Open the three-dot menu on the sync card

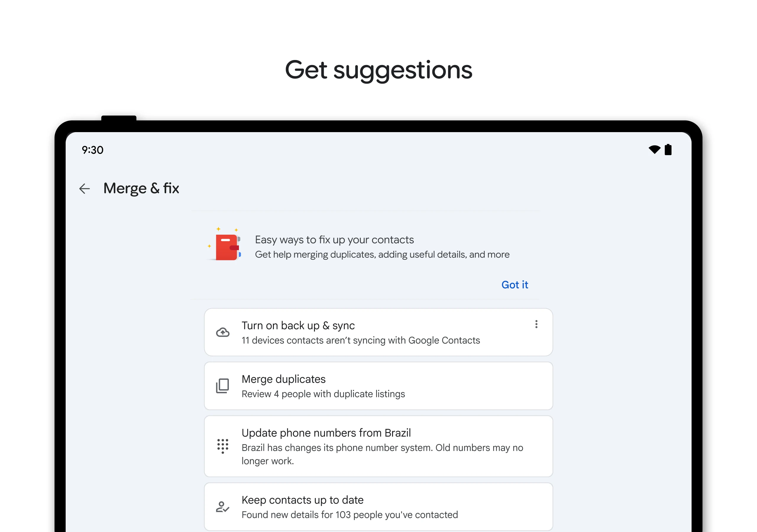click(x=536, y=324)
